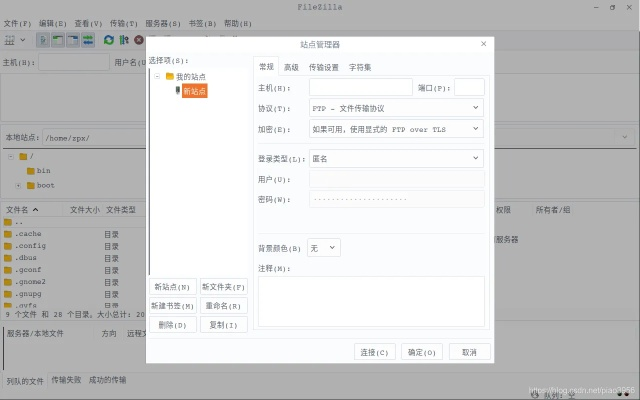Click the 新建书签(M) button
Screen dimensions: 640x400
pyautogui.click(x=173, y=306)
